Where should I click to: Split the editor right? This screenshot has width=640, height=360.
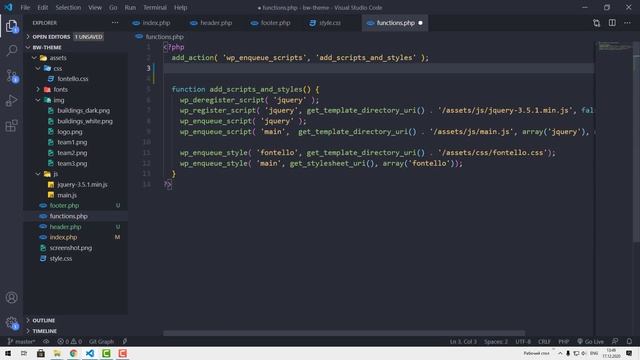(x=612, y=23)
